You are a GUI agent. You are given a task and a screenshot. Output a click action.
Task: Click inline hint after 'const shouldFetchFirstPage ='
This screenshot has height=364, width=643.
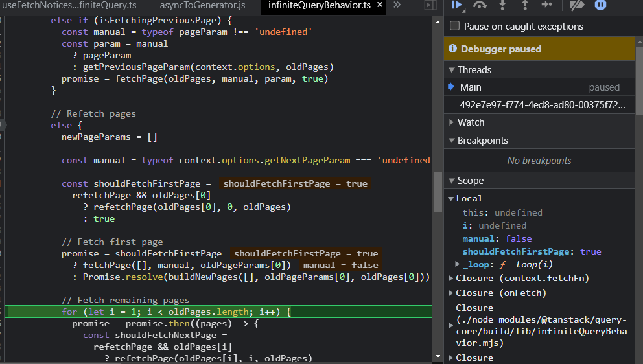296,184
